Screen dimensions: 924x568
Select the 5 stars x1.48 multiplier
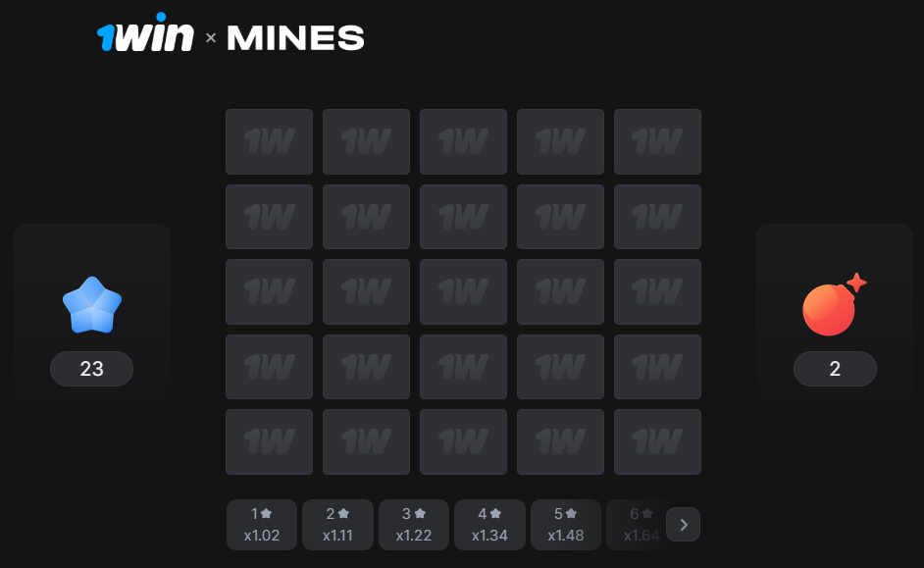pyautogui.click(x=565, y=525)
